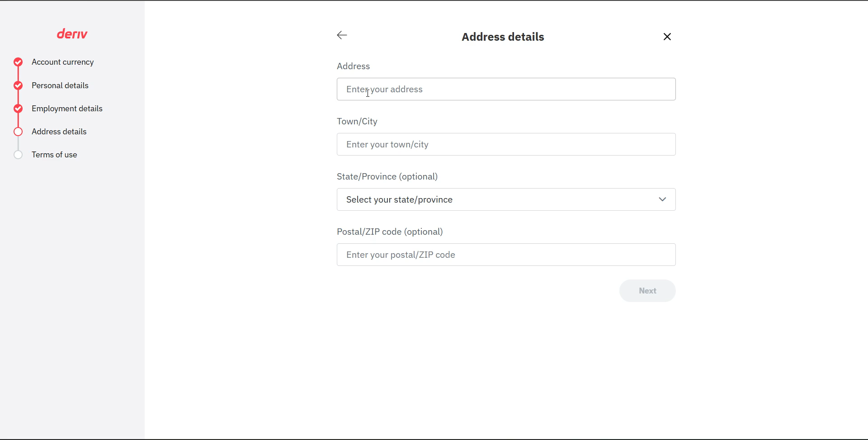Click the Town/City label

point(357,121)
